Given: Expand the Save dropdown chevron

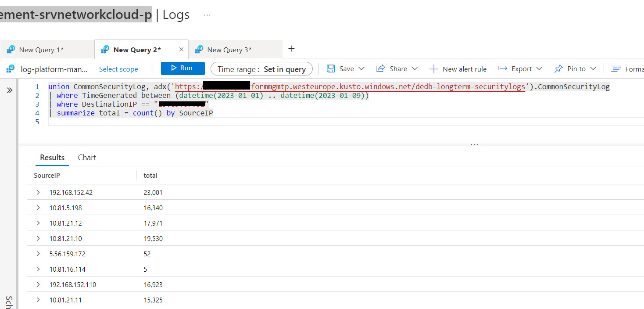Looking at the screenshot, I should pyautogui.click(x=361, y=68).
